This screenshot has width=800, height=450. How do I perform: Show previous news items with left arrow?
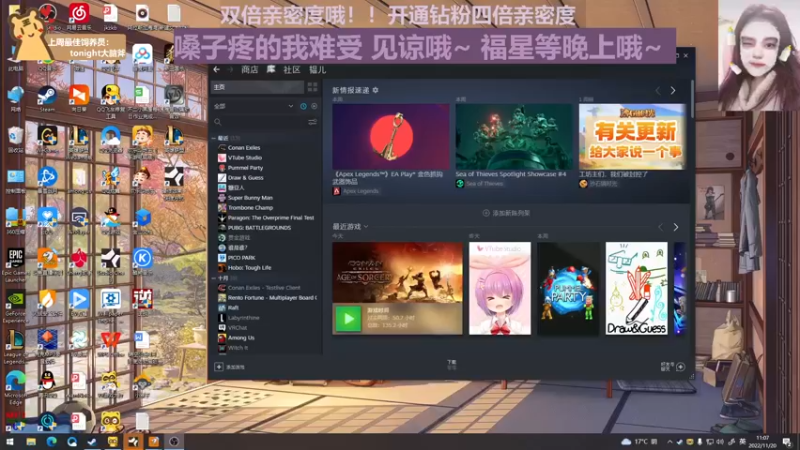(658, 91)
